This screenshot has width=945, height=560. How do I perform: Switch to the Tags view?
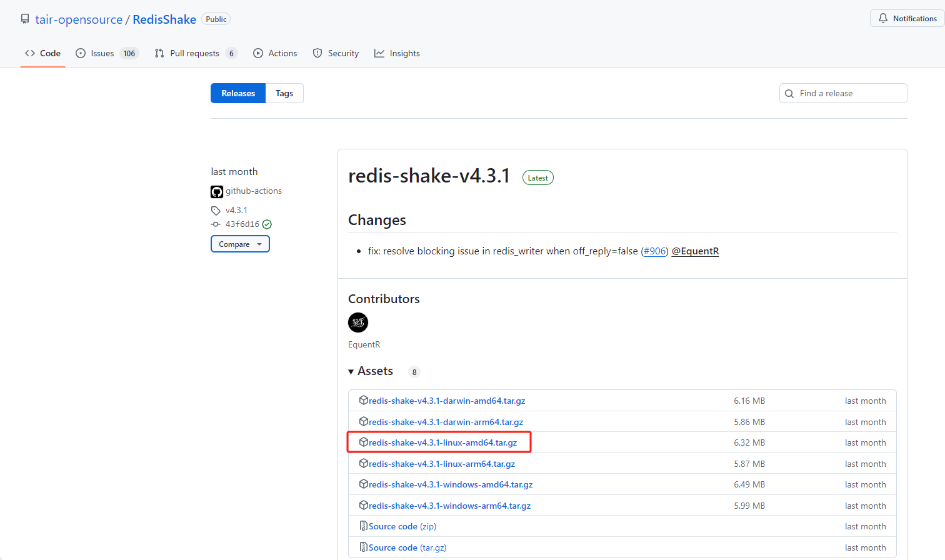coord(284,93)
